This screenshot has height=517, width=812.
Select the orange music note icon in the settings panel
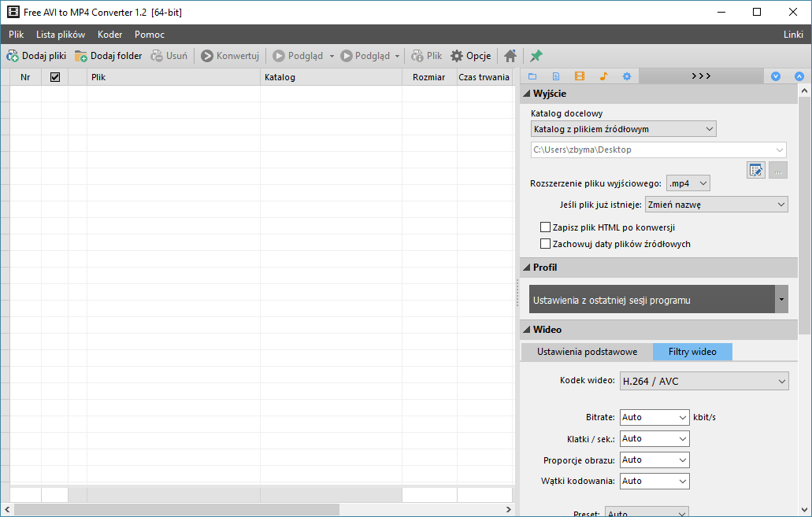[603, 76]
